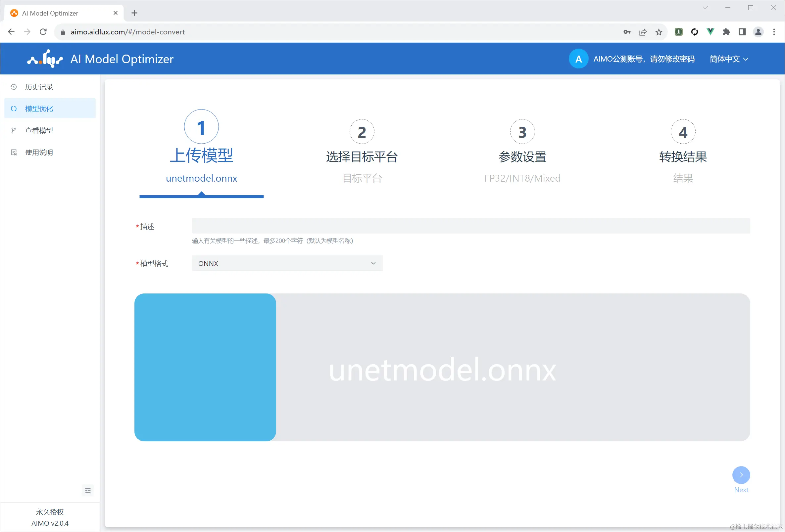Click the user avatar A icon
Image resolution: width=785 pixels, height=532 pixels.
[578, 59]
